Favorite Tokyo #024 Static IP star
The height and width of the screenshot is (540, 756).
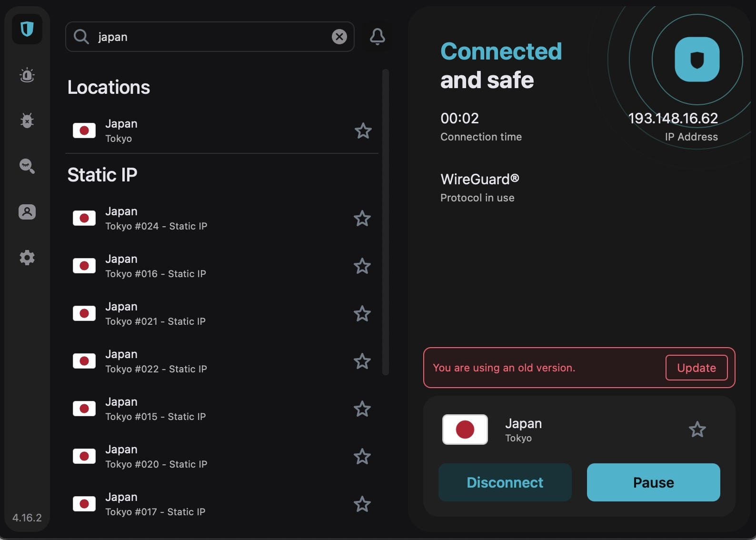pos(362,219)
